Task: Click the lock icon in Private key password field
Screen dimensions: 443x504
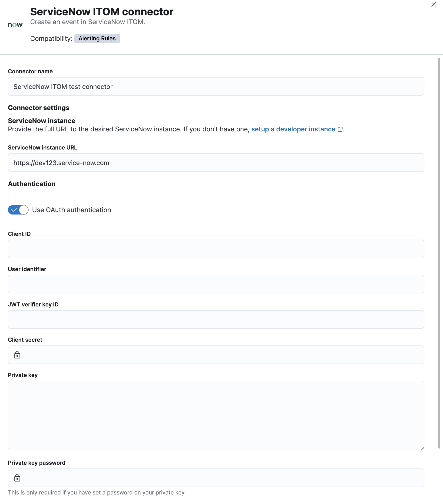Action: click(x=17, y=478)
